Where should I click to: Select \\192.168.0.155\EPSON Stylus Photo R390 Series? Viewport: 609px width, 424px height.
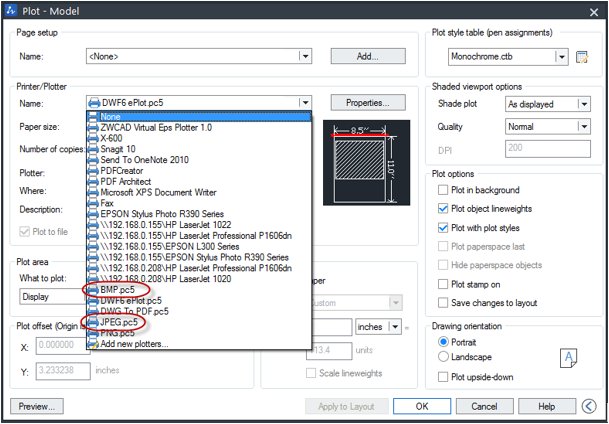199,257
